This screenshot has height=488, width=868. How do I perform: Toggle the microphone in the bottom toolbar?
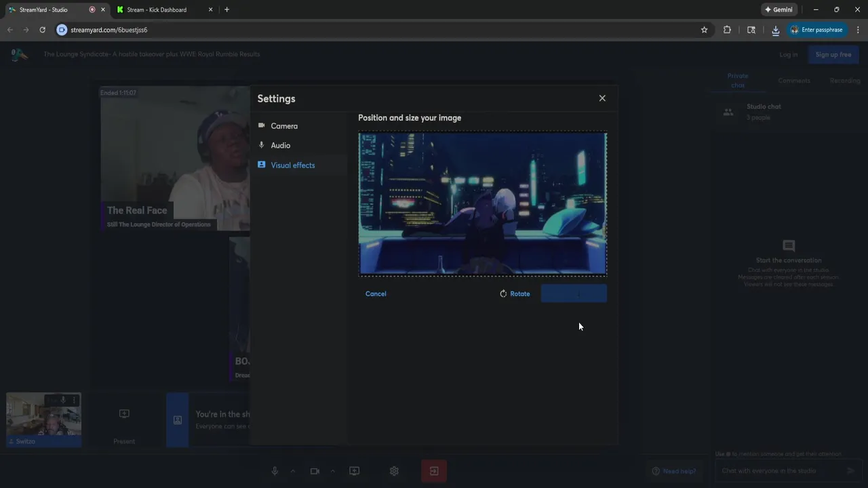(275, 471)
